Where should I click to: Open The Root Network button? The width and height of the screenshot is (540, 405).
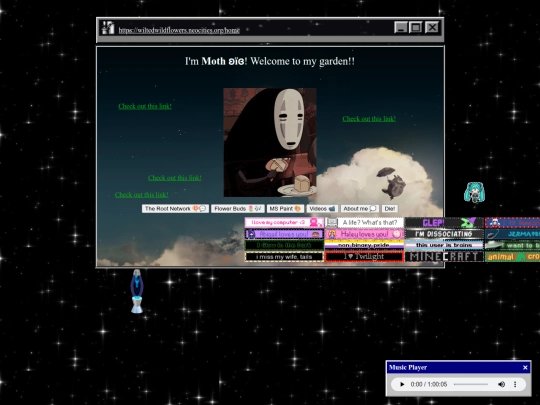click(175, 209)
